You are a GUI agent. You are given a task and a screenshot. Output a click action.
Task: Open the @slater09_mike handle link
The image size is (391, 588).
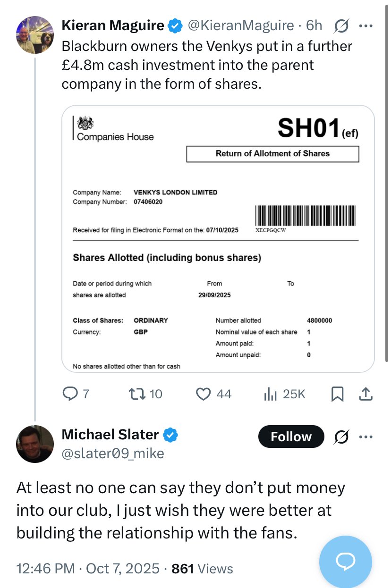(113, 454)
